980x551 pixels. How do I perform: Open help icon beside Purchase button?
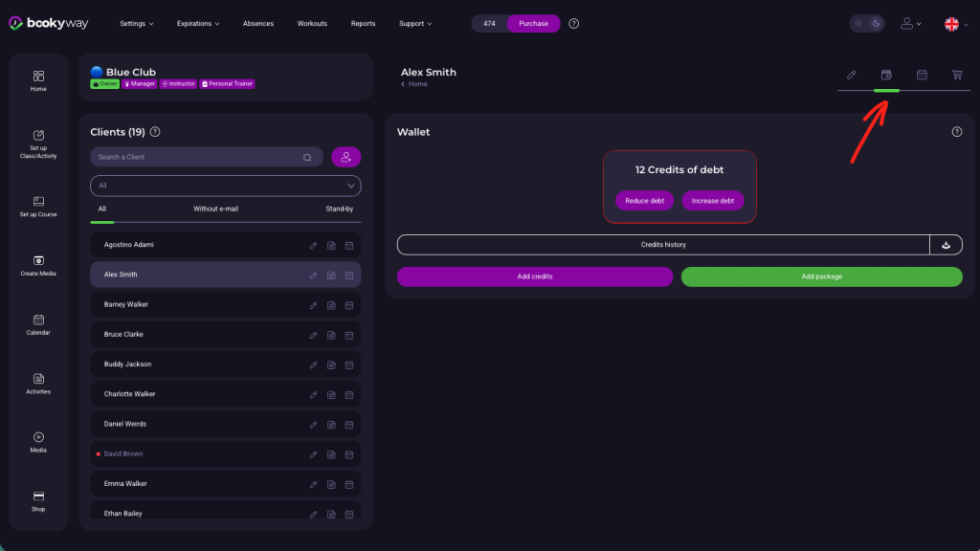point(574,24)
